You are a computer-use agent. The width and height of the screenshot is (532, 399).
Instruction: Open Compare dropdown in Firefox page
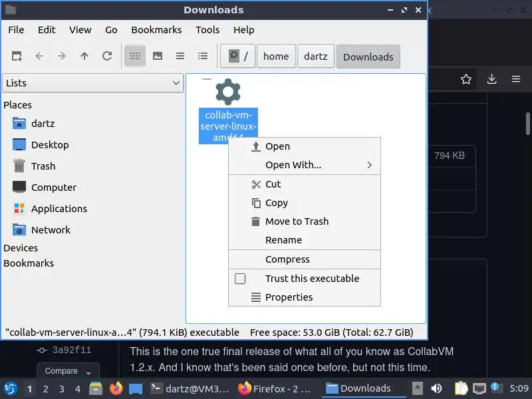68,371
